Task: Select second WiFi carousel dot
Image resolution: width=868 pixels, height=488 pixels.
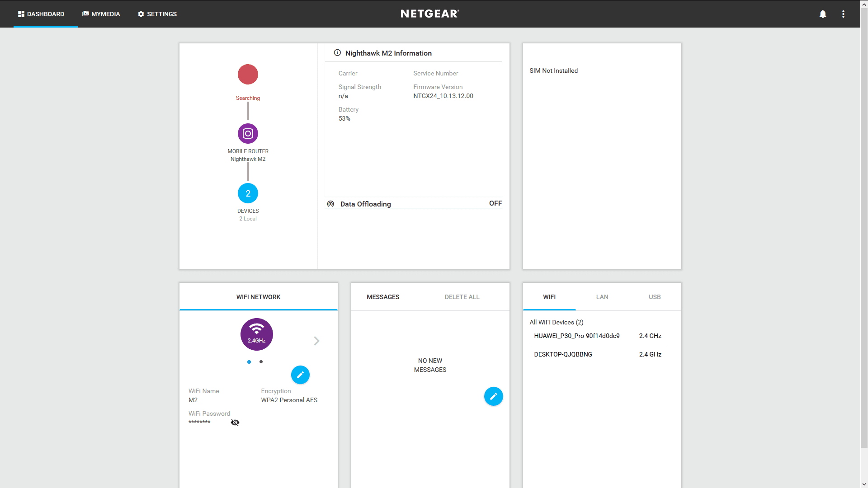Action: click(x=261, y=361)
